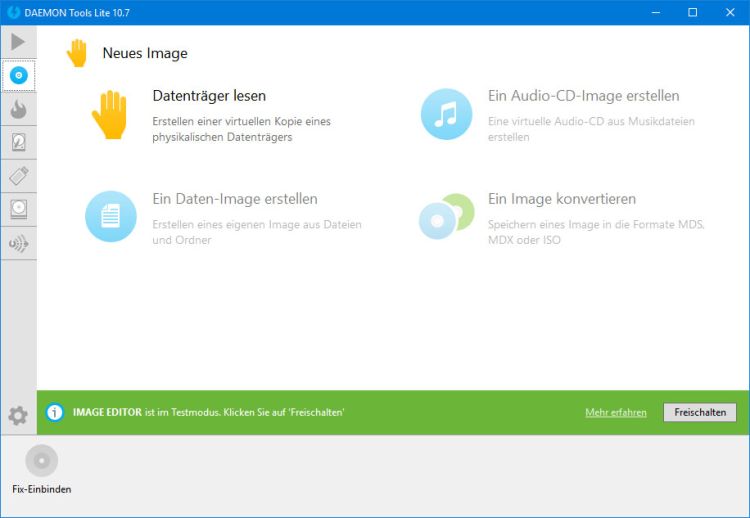Choose Ein Audio-CD-Image erstellen
The image size is (750, 518).
(583, 96)
